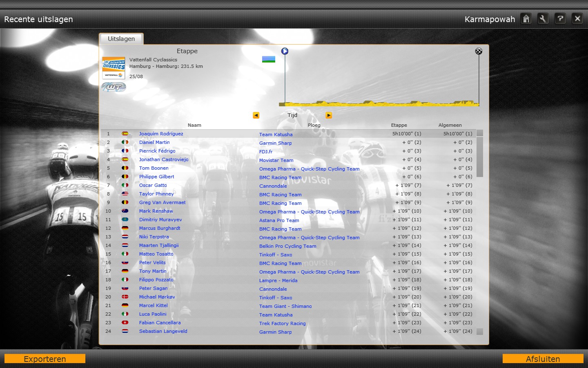Open rider Joaquím Rodríguez profile link
Viewport: 588px width, 368px height.
point(161,134)
